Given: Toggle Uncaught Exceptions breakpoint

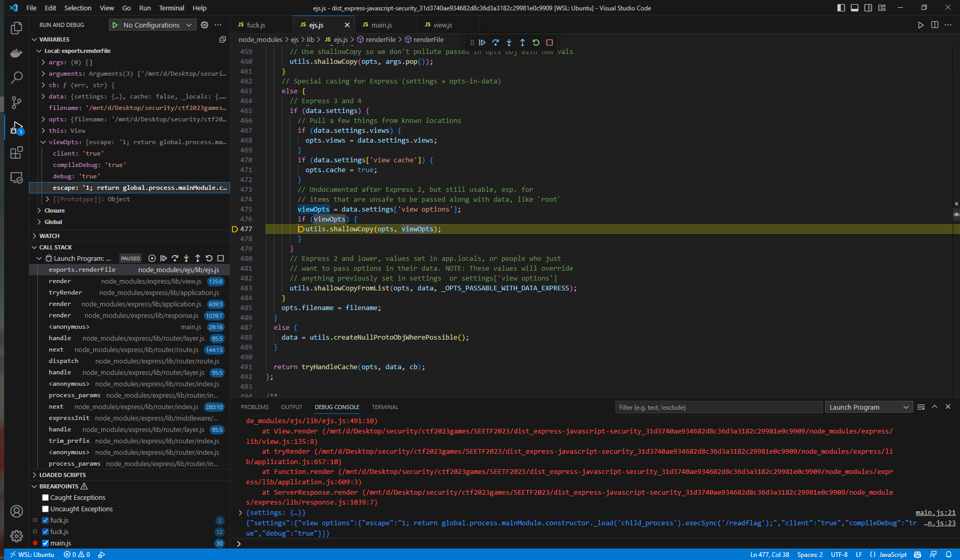Looking at the screenshot, I should [45, 509].
